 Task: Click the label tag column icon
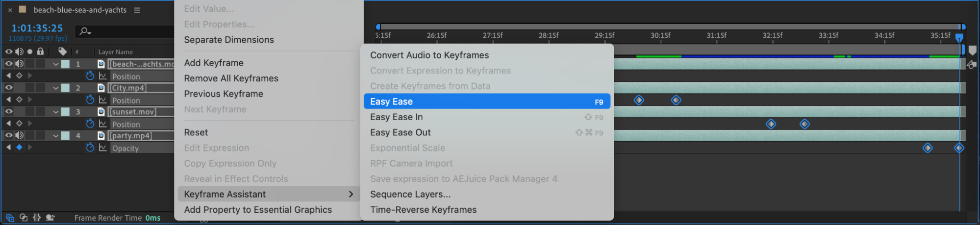tap(62, 51)
